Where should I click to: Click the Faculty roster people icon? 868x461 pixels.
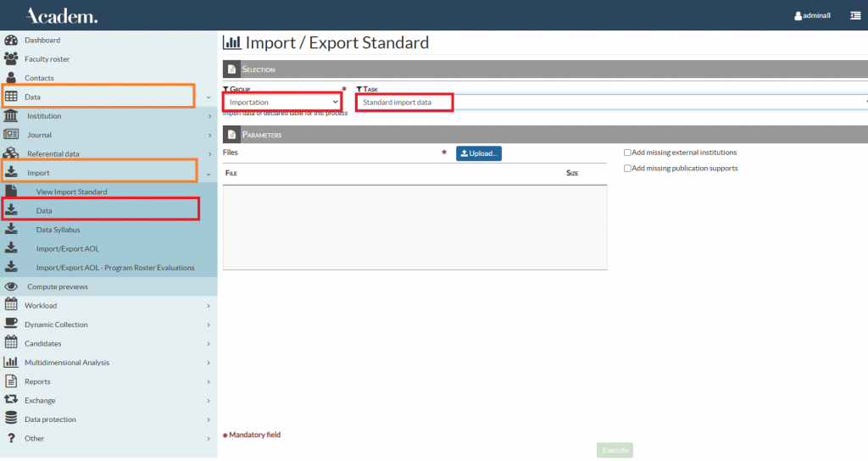click(11, 59)
